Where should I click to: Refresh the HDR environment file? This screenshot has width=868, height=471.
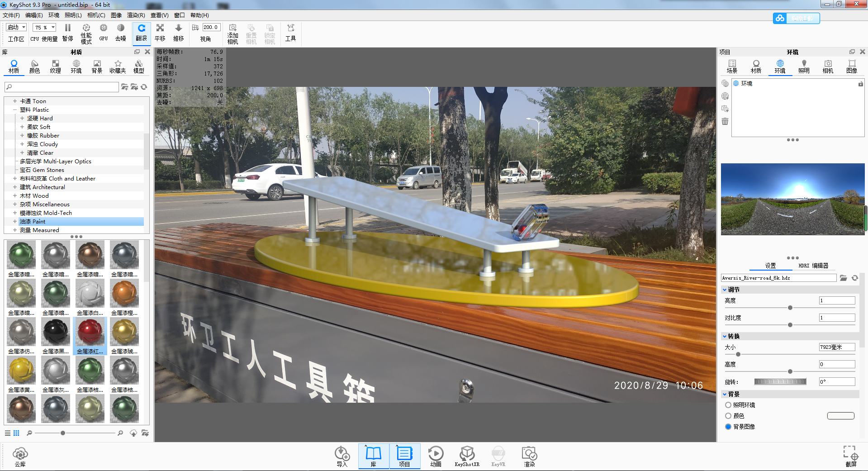click(855, 278)
